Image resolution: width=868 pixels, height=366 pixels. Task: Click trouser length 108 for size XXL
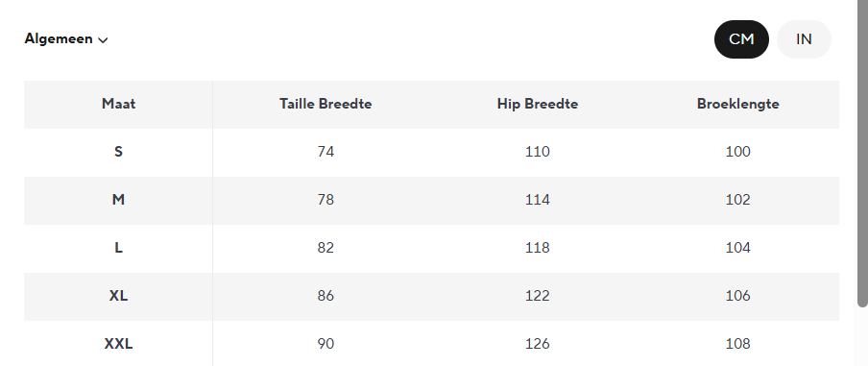[x=738, y=344]
